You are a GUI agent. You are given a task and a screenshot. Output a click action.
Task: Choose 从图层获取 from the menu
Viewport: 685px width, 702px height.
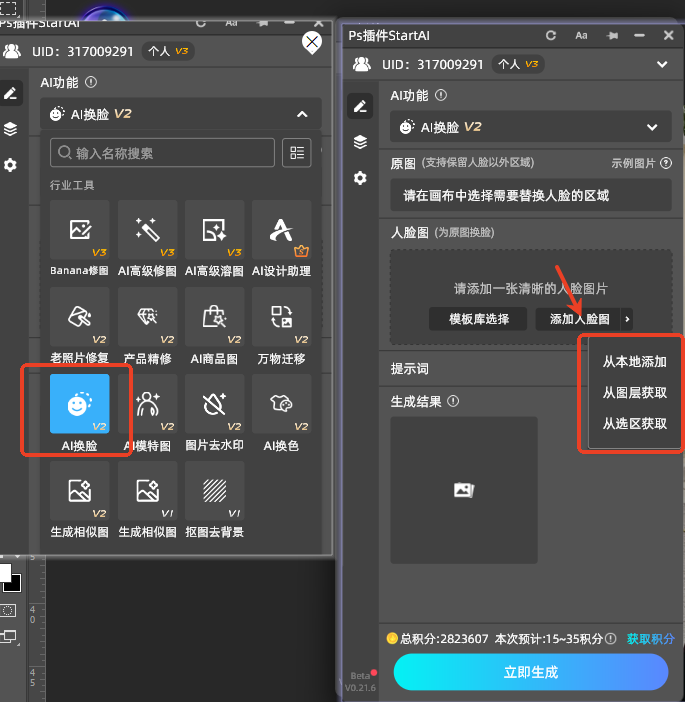[x=634, y=393]
